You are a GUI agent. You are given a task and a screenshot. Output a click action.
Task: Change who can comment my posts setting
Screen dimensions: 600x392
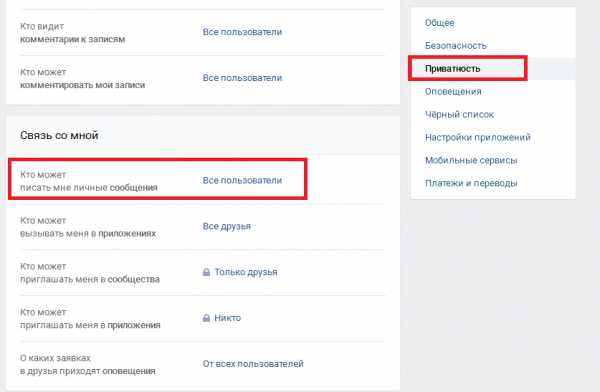[x=242, y=78]
